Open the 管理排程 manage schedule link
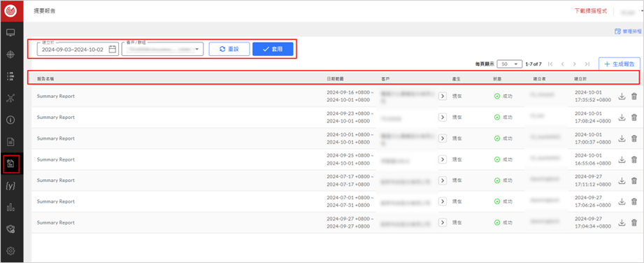This screenshot has height=263, width=644. (628, 31)
